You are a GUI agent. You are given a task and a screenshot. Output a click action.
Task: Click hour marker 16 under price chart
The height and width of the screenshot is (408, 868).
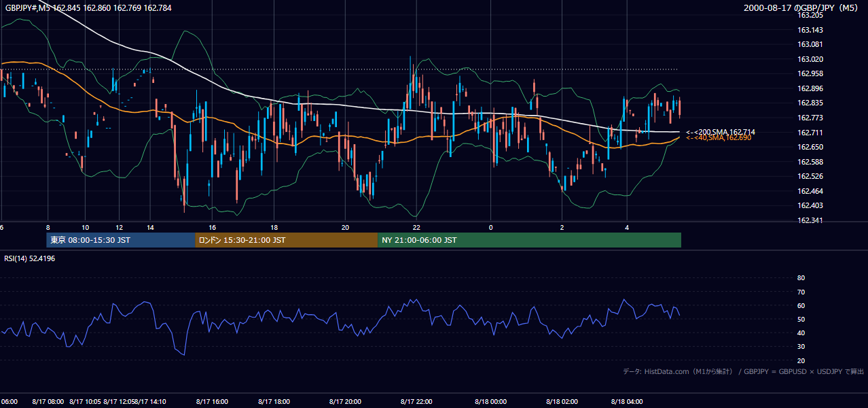pos(213,227)
